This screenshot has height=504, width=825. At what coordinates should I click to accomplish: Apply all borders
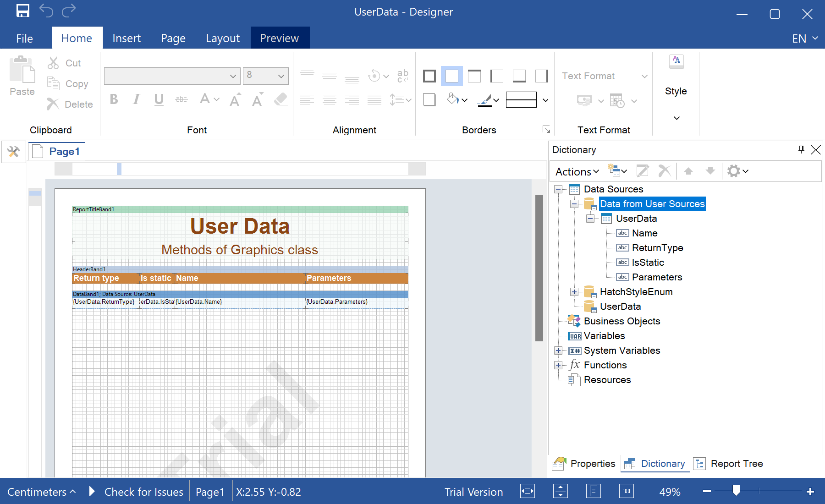tap(429, 76)
